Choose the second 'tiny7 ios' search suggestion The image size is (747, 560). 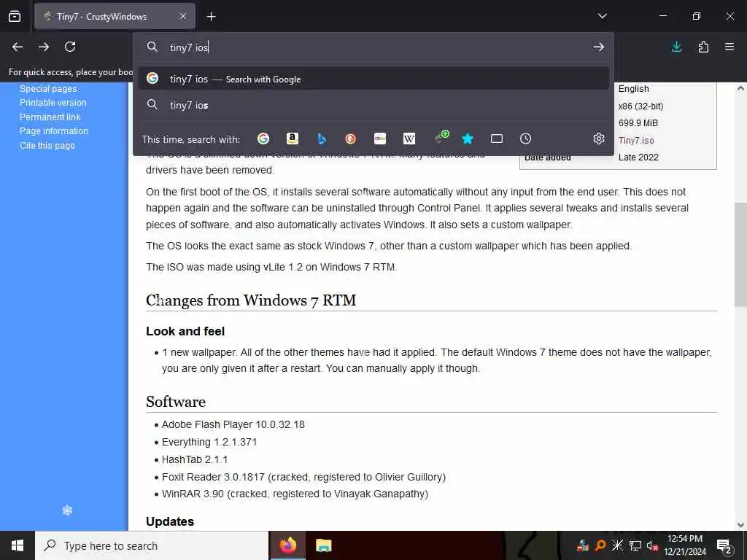click(x=373, y=105)
